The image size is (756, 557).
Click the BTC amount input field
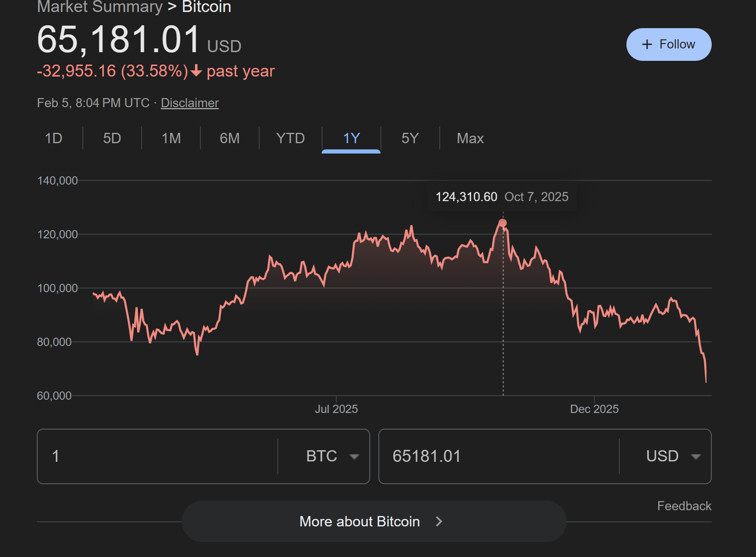pos(157,456)
